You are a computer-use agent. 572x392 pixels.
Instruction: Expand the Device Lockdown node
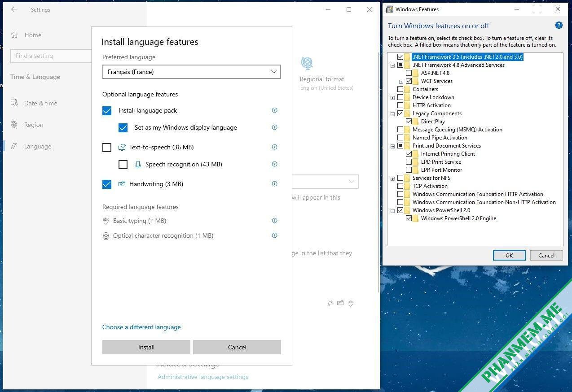[392, 98]
